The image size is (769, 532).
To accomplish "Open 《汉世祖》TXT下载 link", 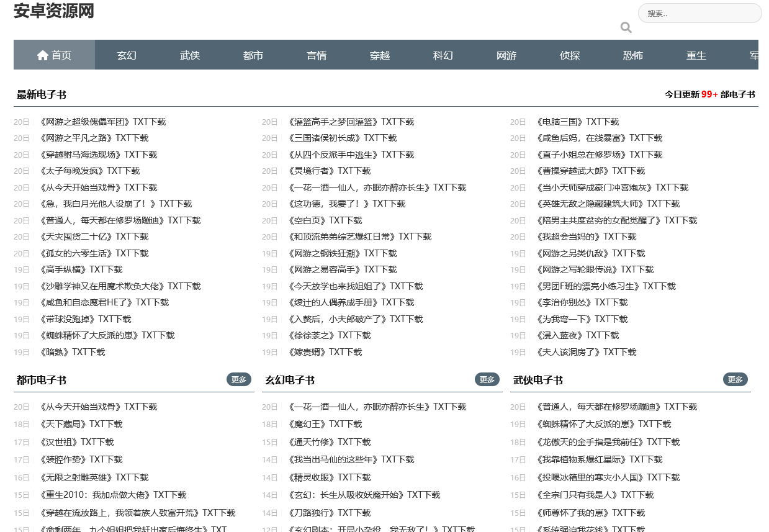I will click(76, 442).
